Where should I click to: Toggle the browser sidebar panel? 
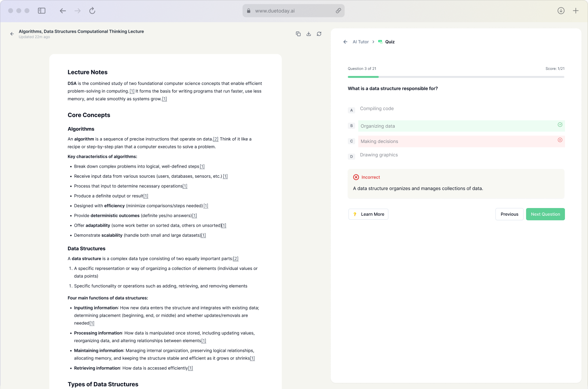(42, 11)
